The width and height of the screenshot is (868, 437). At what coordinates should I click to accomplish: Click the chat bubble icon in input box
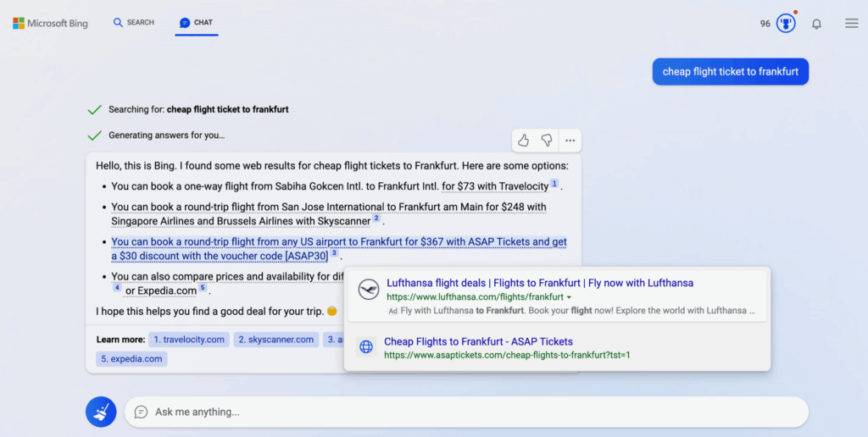tap(142, 412)
